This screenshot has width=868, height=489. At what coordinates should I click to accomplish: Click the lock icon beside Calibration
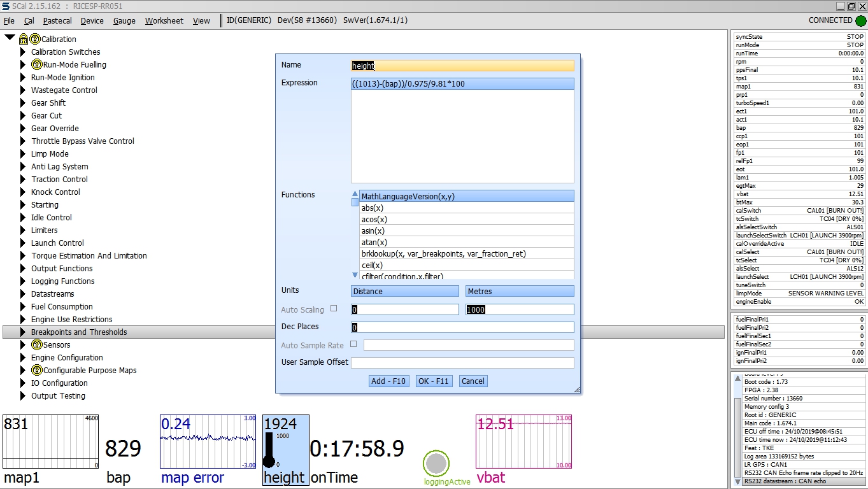(x=24, y=39)
